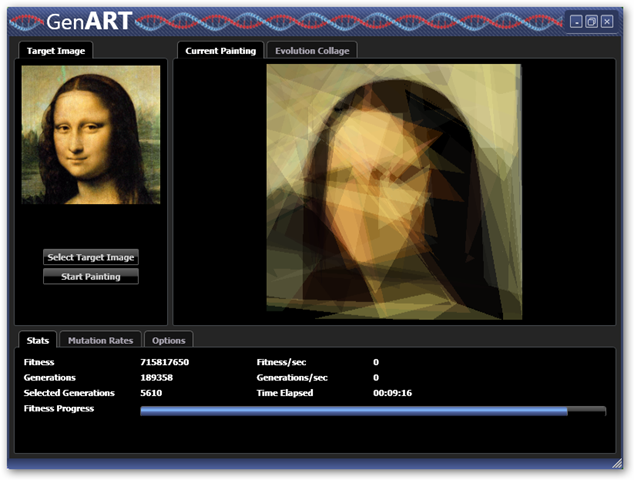
Task: Click the window resize grip icon
Action: (x=617, y=463)
